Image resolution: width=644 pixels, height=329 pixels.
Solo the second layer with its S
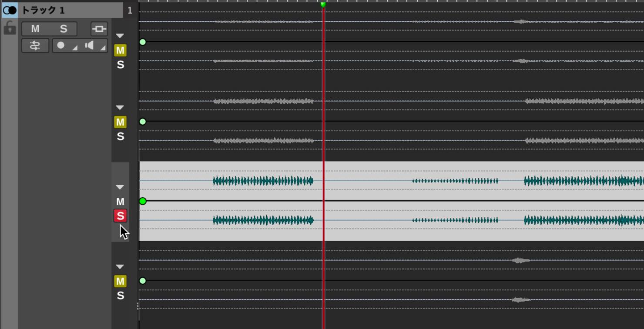(121, 136)
